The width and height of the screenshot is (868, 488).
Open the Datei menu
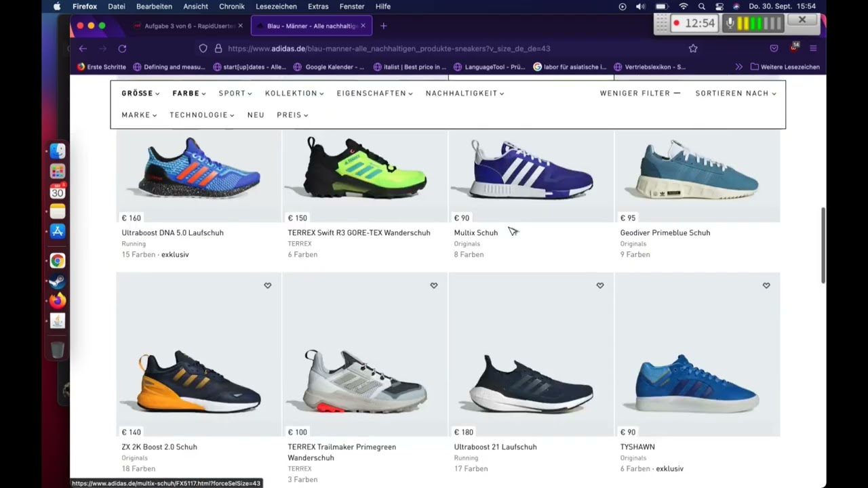[117, 6]
